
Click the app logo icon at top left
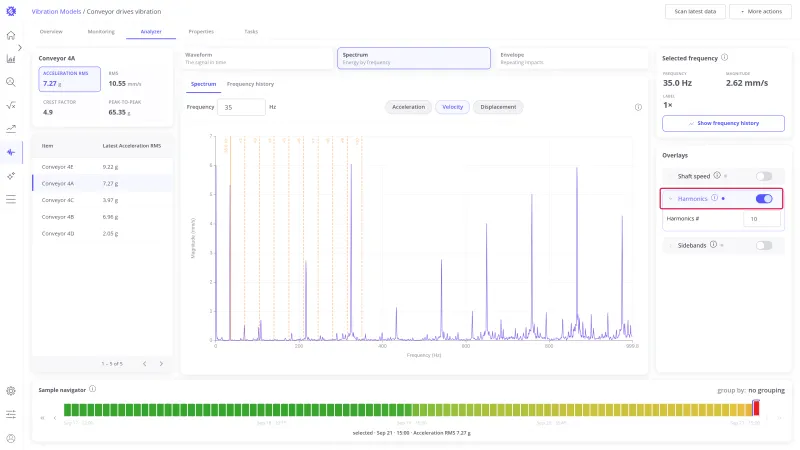click(11, 11)
